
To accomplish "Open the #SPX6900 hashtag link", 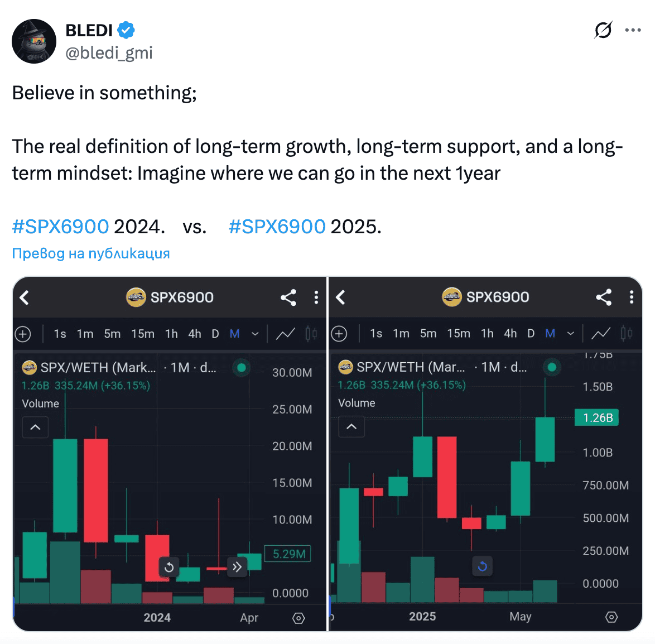I will [60, 227].
